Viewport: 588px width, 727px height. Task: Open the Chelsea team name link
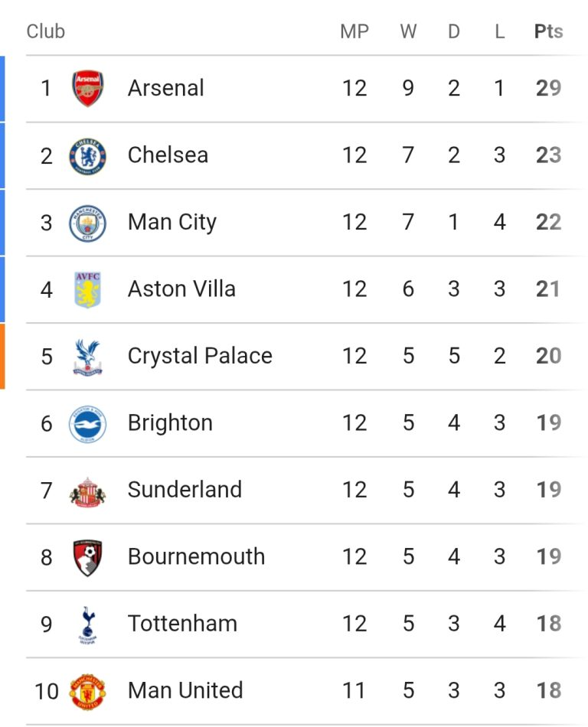click(x=168, y=155)
